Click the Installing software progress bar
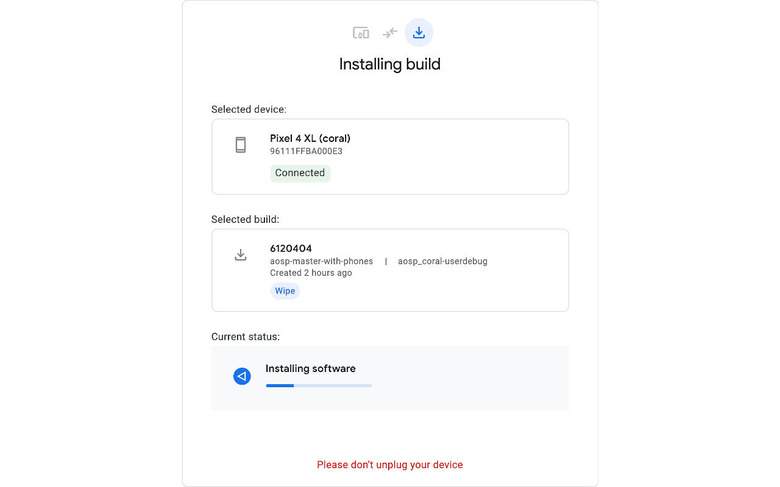The image size is (780, 487). pyautogui.click(x=318, y=385)
